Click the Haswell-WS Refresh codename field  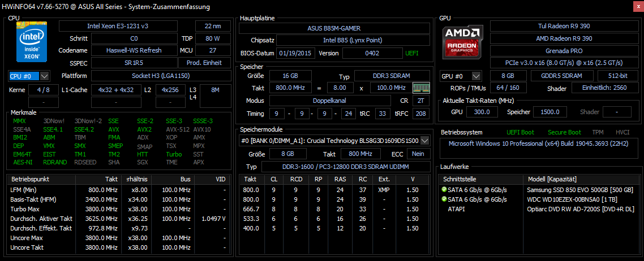[x=134, y=50]
